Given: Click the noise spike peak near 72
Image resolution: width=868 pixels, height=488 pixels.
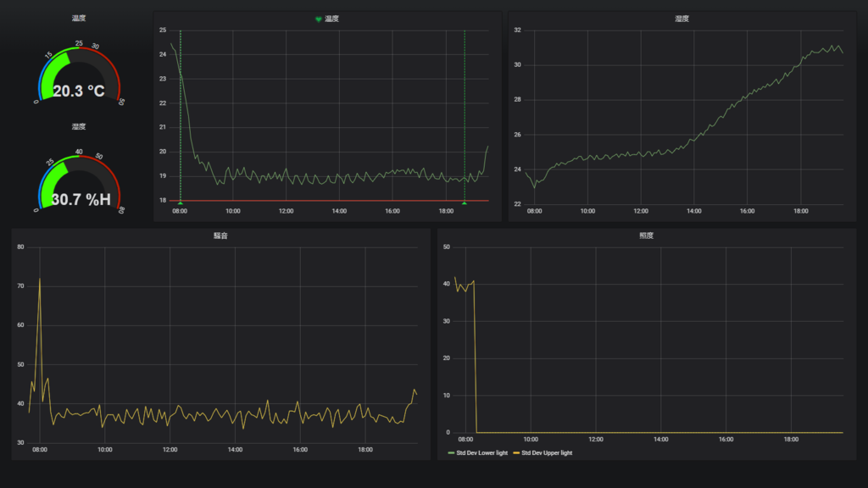Looking at the screenshot, I should coord(39,279).
